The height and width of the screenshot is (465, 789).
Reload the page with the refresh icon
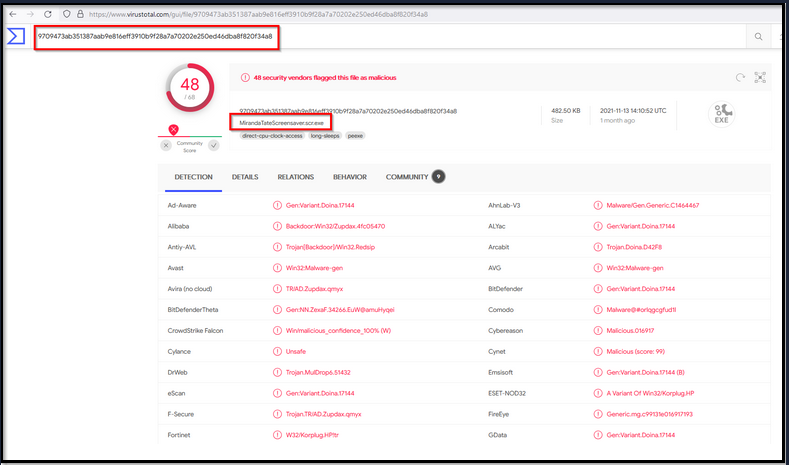(x=48, y=14)
